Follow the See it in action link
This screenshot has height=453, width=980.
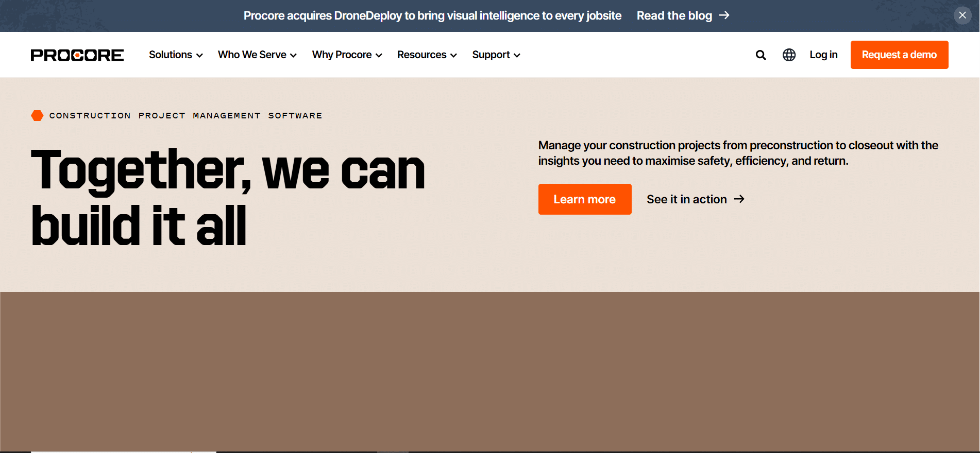(x=695, y=199)
